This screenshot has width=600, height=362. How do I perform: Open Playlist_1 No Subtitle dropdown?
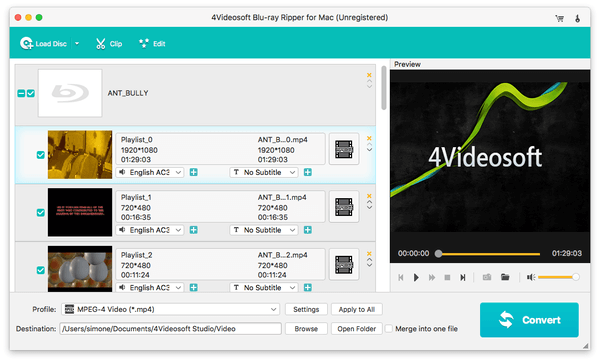coord(264,230)
